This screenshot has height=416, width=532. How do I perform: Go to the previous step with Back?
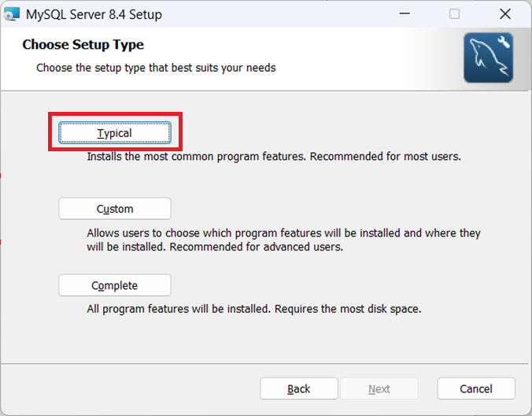[x=299, y=388]
